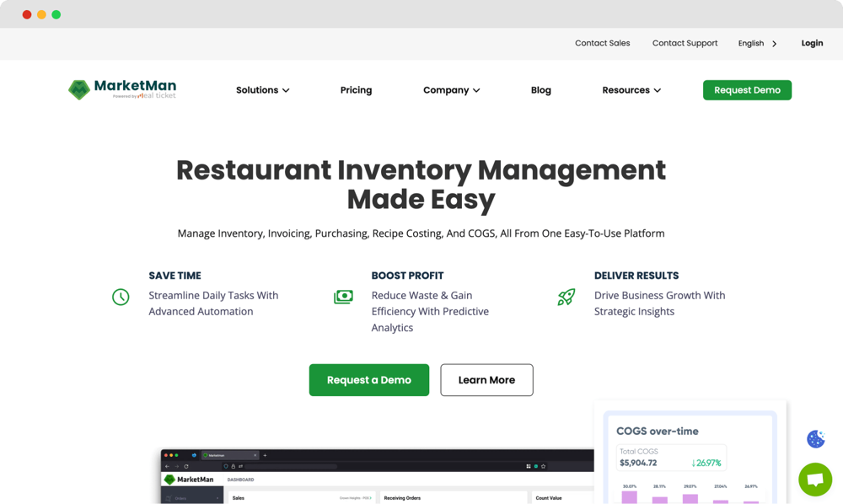This screenshot has width=843, height=504.
Task: Click the Crown Heights POS selector in the preview
Action: click(x=356, y=497)
